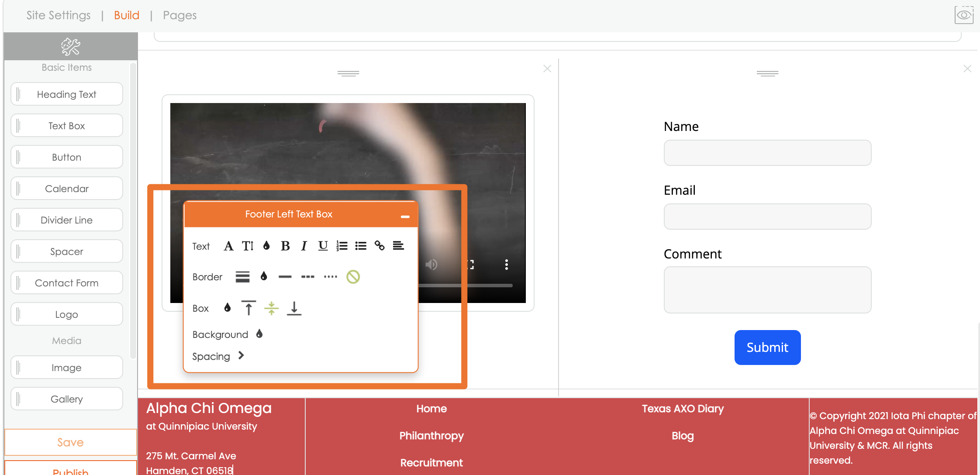This screenshot has height=475, width=980.
Task: Insert a numbered list
Action: coord(342,246)
